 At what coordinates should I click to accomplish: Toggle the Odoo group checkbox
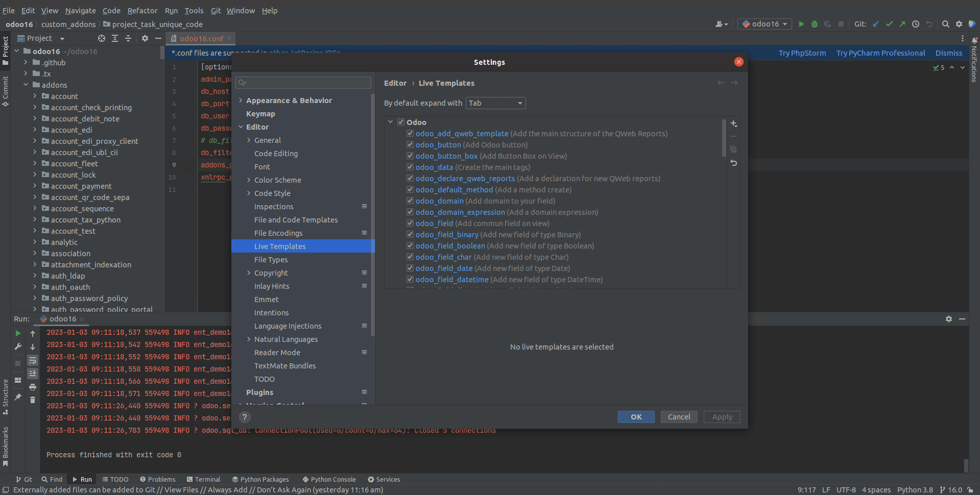click(x=401, y=122)
